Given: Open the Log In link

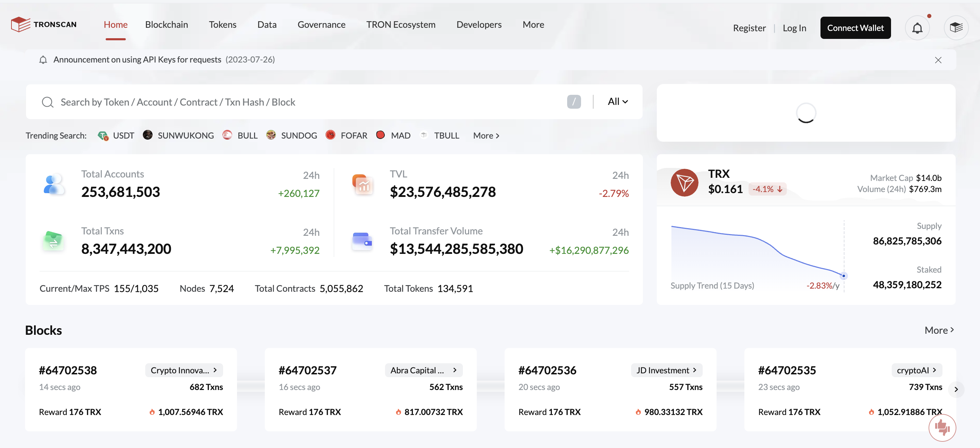Looking at the screenshot, I should [794, 27].
